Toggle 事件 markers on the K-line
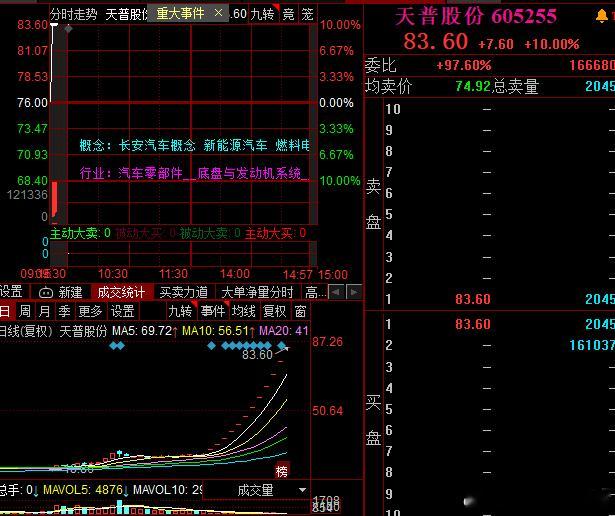 click(213, 311)
